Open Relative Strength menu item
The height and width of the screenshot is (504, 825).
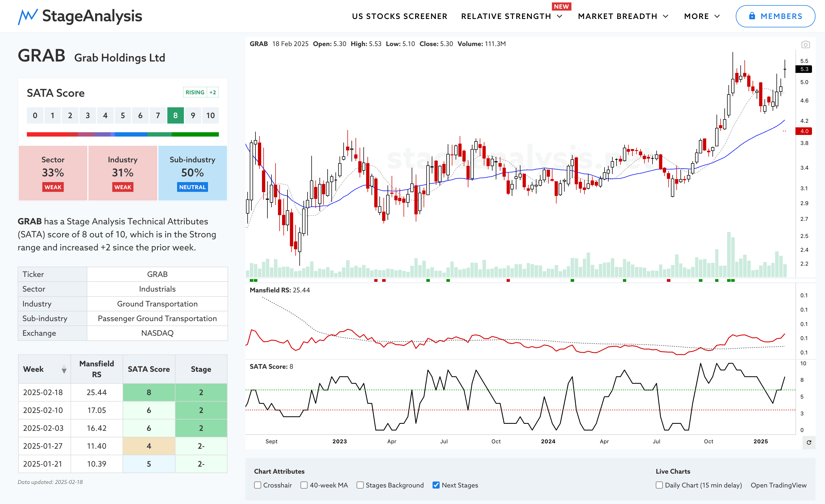506,16
